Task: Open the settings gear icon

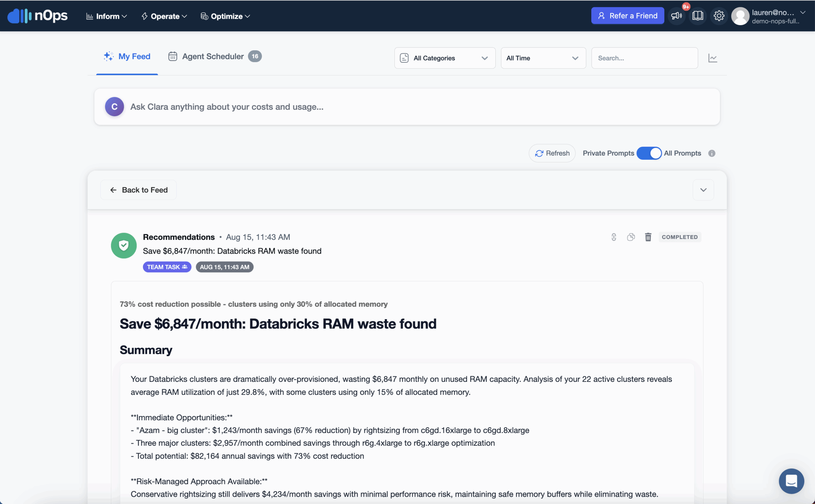Action: tap(719, 16)
